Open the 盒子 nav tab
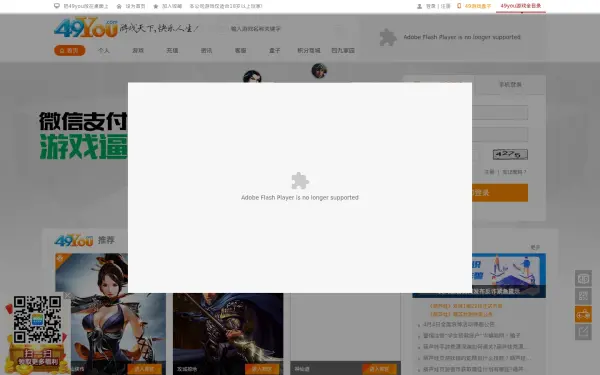Image resolution: width=600 pixels, height=375 pixels. (274, 51)
